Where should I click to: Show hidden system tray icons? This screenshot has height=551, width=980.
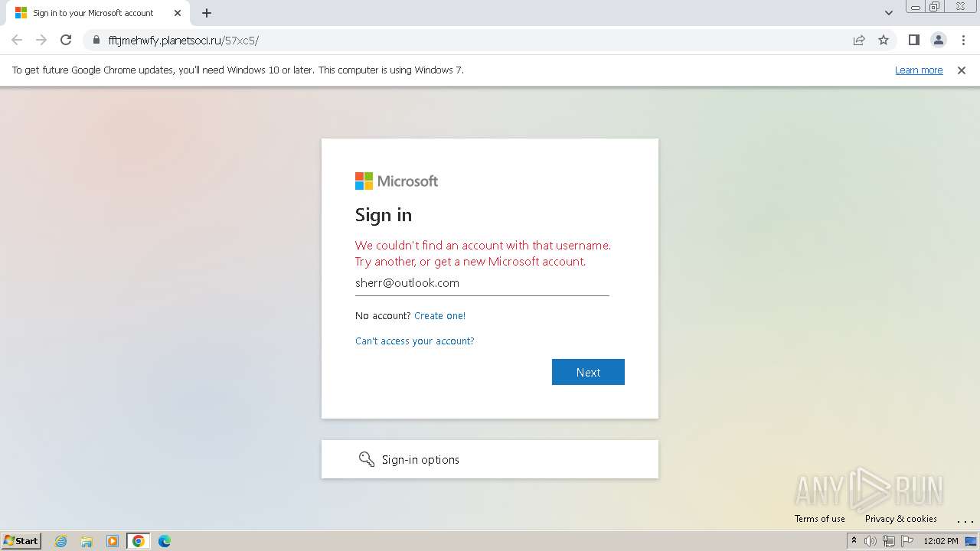point(854,540)
